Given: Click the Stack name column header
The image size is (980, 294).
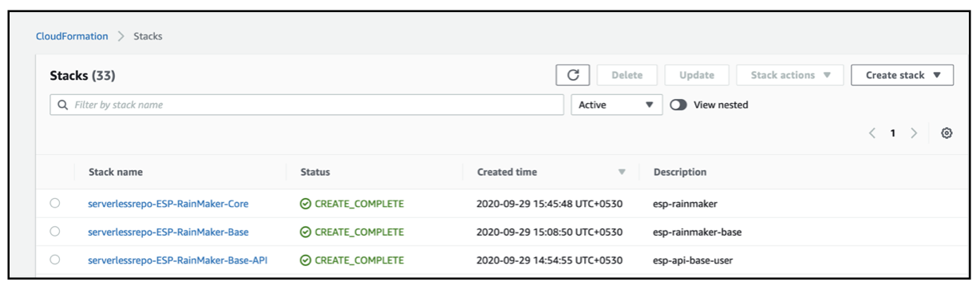Looking at the screenshot, I should coord(116,172).
